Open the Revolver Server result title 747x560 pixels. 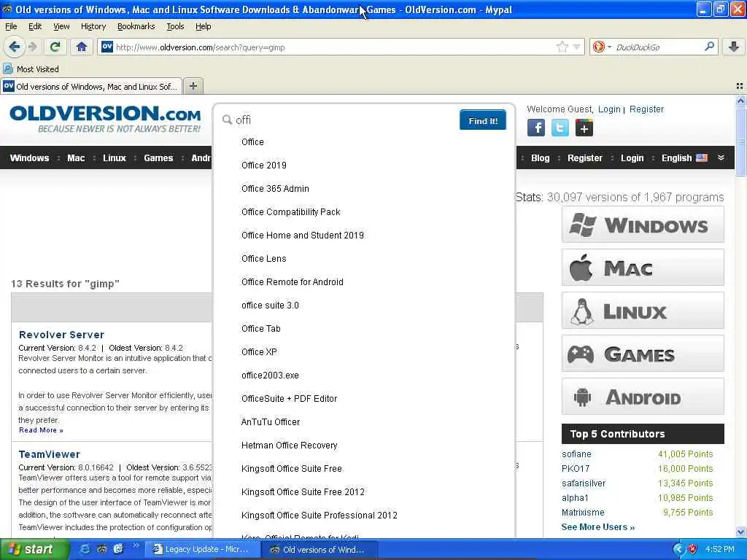[61, 335]
